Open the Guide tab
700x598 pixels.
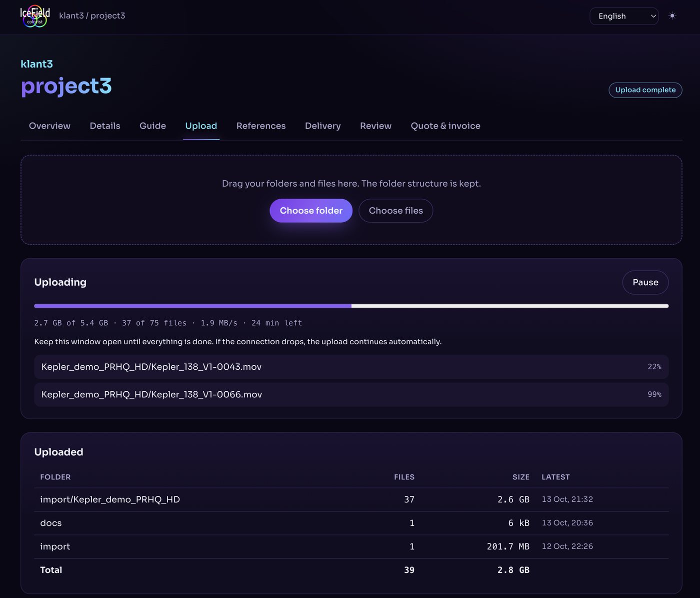coord(152,126)
